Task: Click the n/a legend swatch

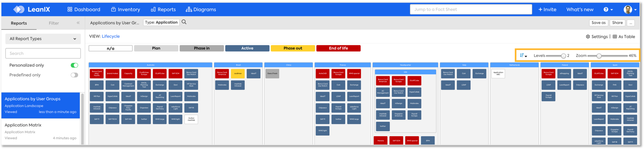Action: coord(110,48)
